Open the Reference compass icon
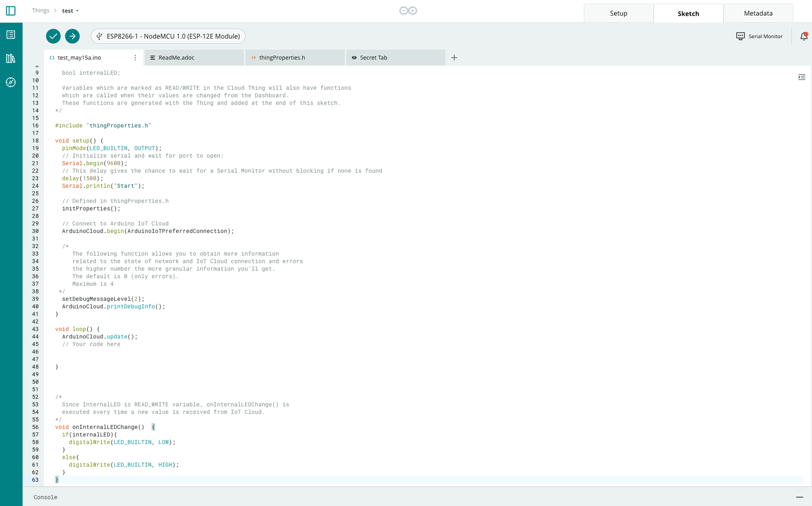 tap(11, 82)
